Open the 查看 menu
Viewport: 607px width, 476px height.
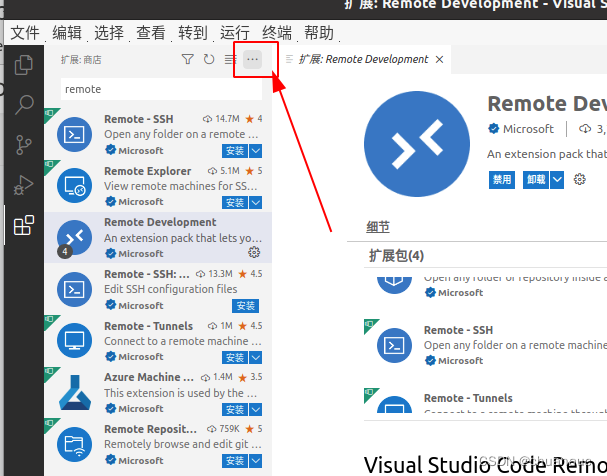[151, 33]
